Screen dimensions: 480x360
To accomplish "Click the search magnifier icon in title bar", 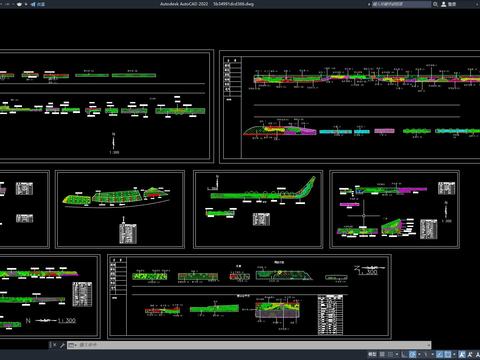I will [x=435, y=4].
